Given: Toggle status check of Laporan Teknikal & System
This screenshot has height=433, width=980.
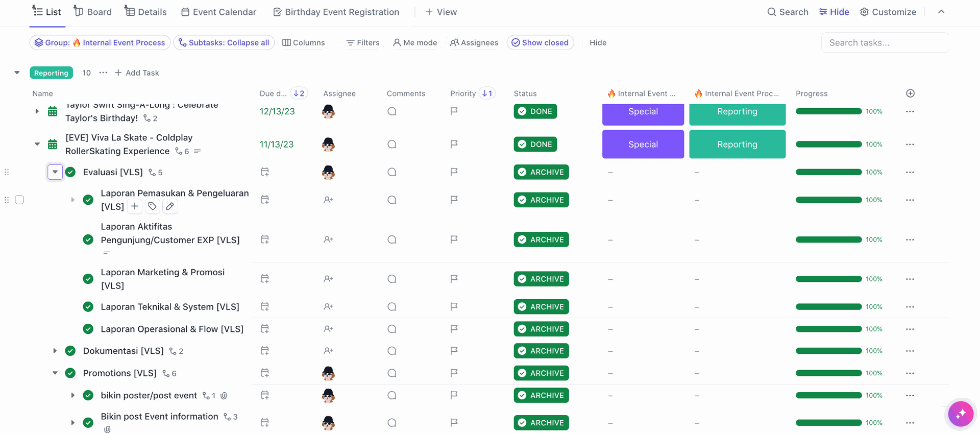Looking at the screenshot, I should [88, 307].
